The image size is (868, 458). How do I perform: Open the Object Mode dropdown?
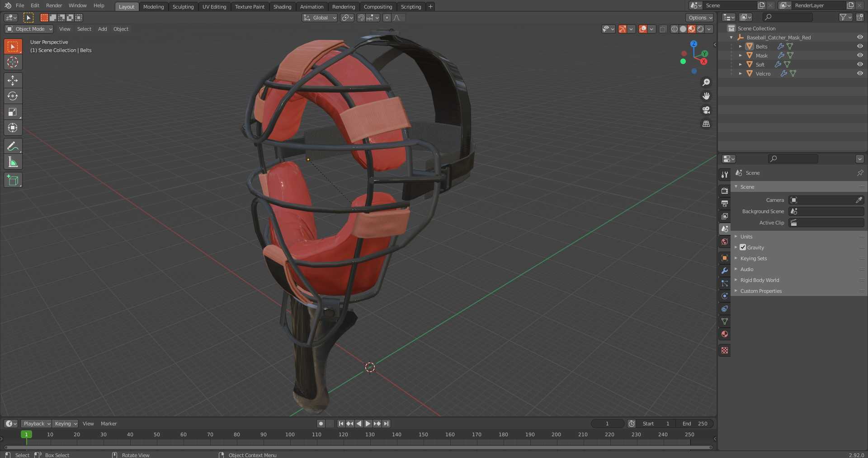tap(29, 29)
